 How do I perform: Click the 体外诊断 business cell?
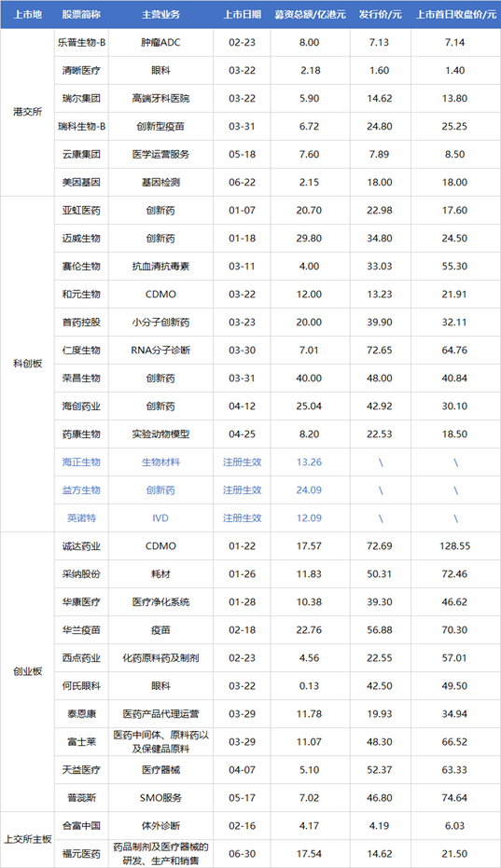(x=160, y=826)
